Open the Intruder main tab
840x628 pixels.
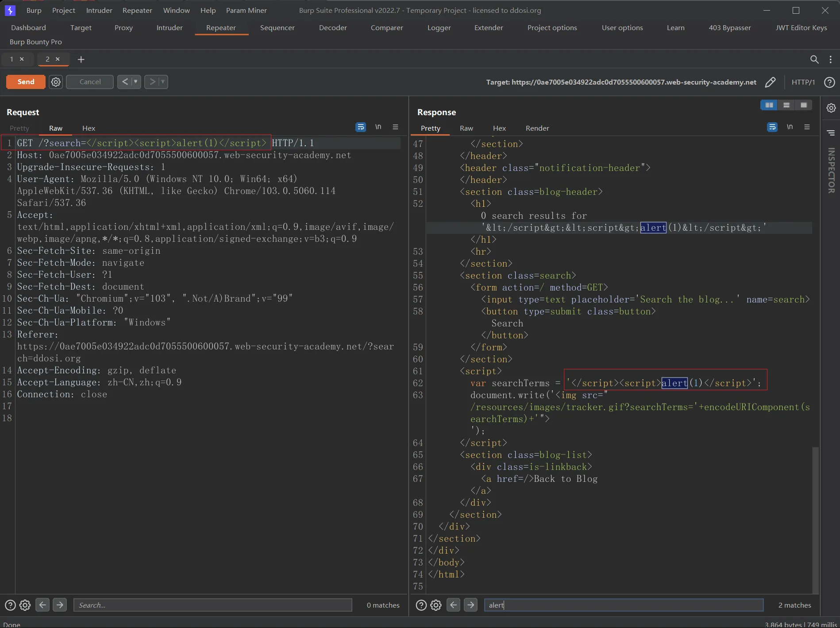pyautogui.click(x=170, y=27)
